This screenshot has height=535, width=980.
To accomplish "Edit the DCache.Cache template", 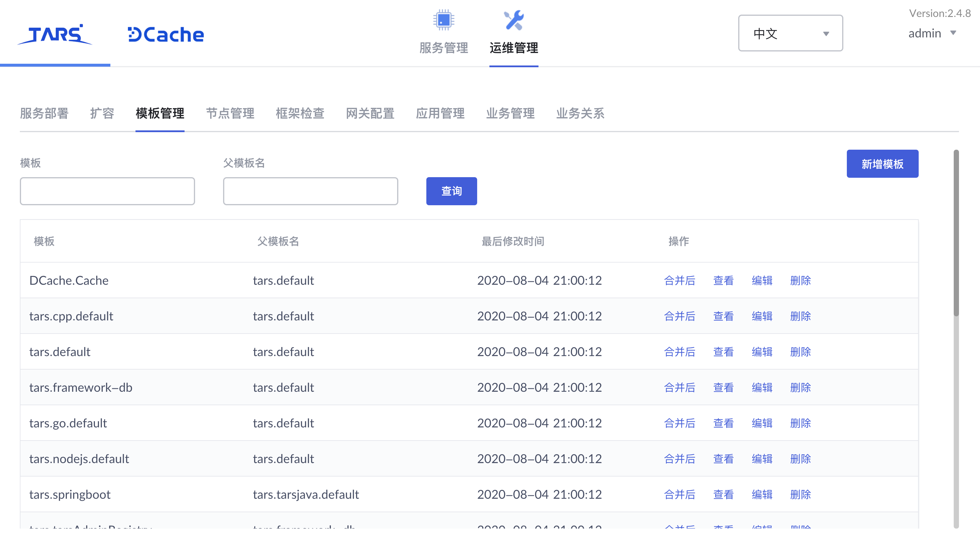I will tap(762, 280).
